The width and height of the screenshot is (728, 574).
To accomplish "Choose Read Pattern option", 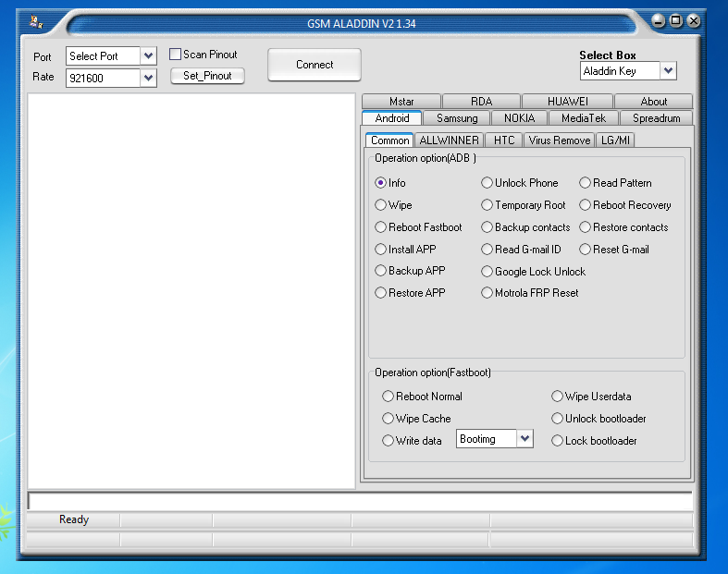I will (585, 183).
